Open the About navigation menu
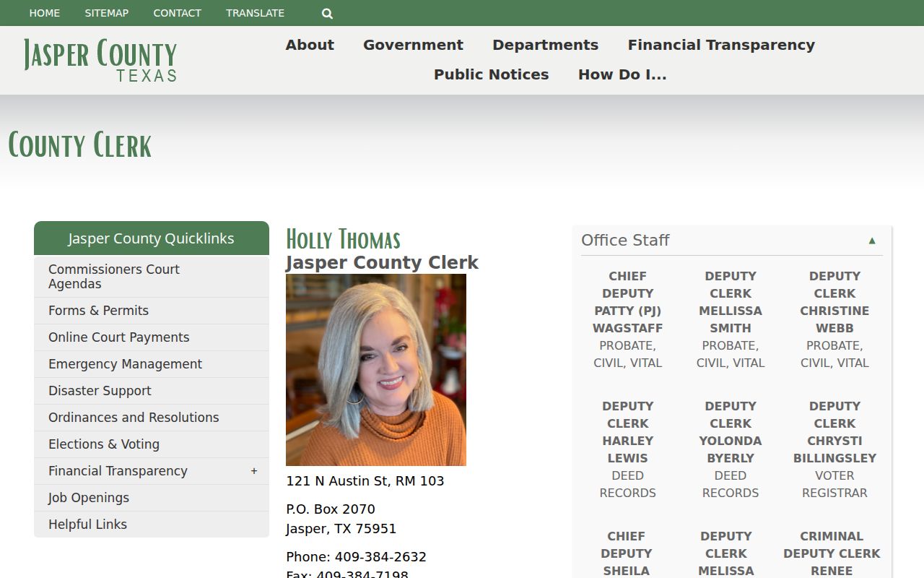Viewport: 924px width, 578px height. [310, 45]
